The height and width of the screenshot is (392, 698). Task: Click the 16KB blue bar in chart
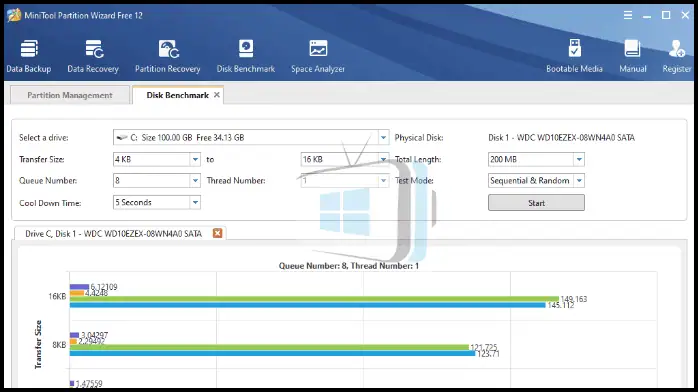click(308, 305)
